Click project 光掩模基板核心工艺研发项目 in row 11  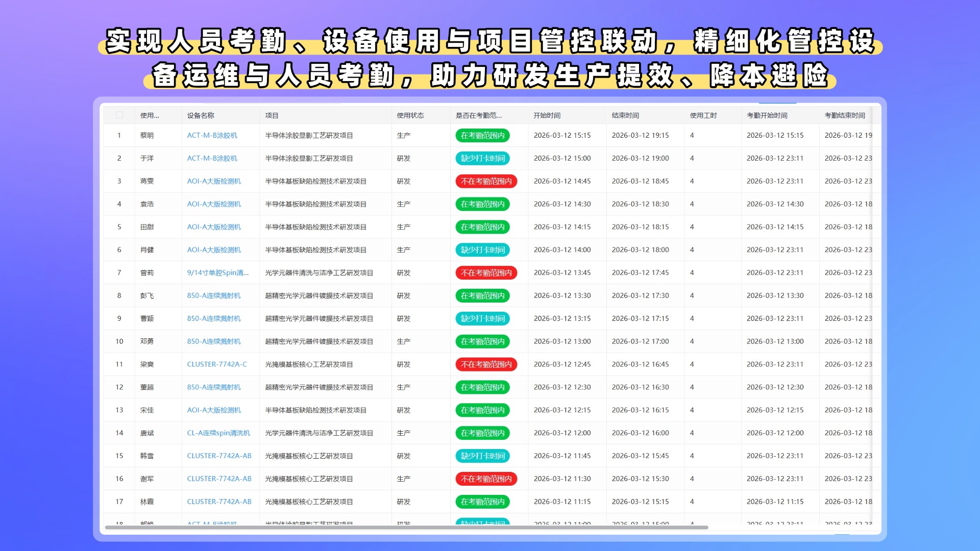click(x=309, y=364)
